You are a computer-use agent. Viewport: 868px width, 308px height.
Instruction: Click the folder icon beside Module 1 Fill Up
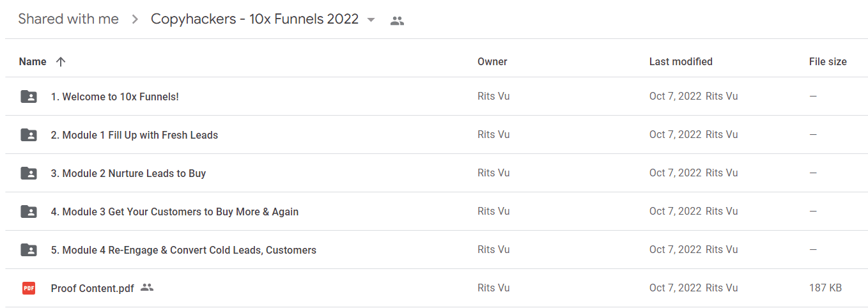29,135
